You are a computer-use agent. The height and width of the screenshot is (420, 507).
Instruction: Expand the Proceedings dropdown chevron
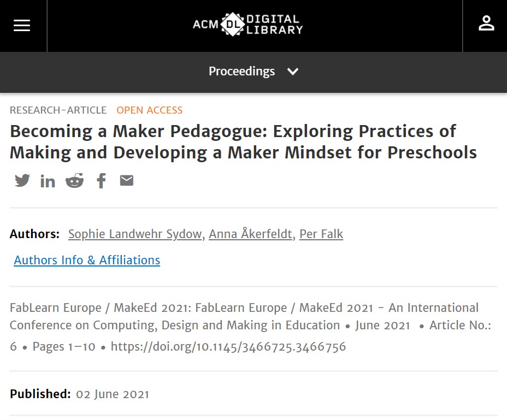[293, 72]
